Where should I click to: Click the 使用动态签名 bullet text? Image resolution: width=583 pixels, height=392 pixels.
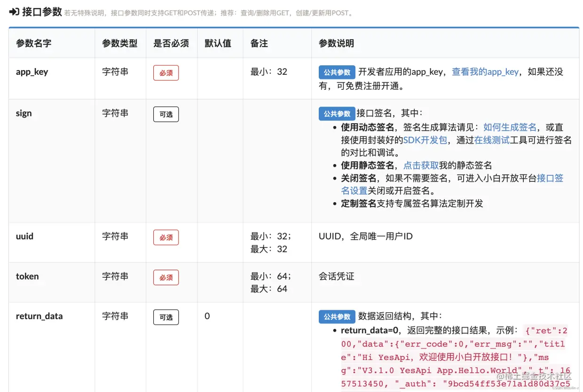(x=368, y=127)
